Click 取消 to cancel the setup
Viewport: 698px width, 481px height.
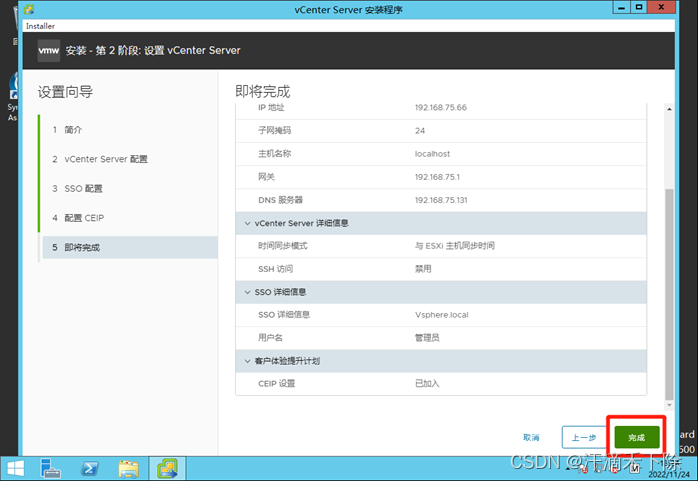point(531,437)
